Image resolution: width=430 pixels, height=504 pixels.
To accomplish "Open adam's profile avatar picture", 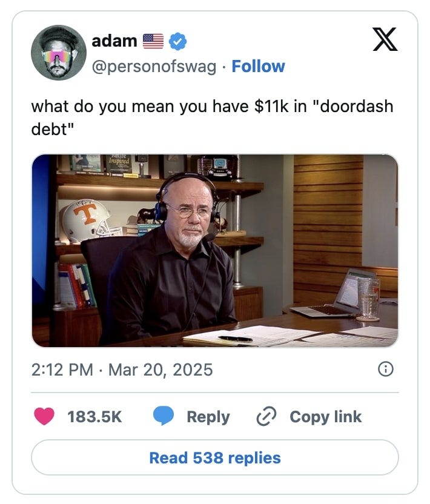I will point(59,52).
